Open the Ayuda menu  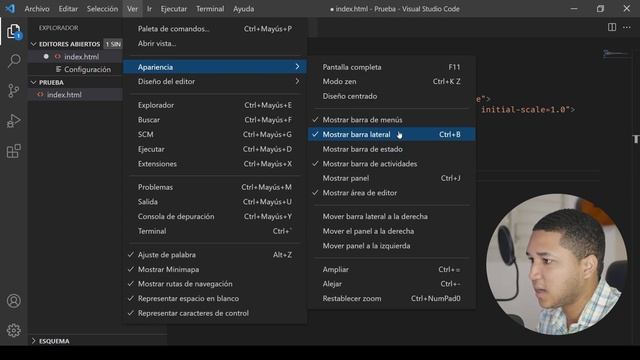point(243,9)
